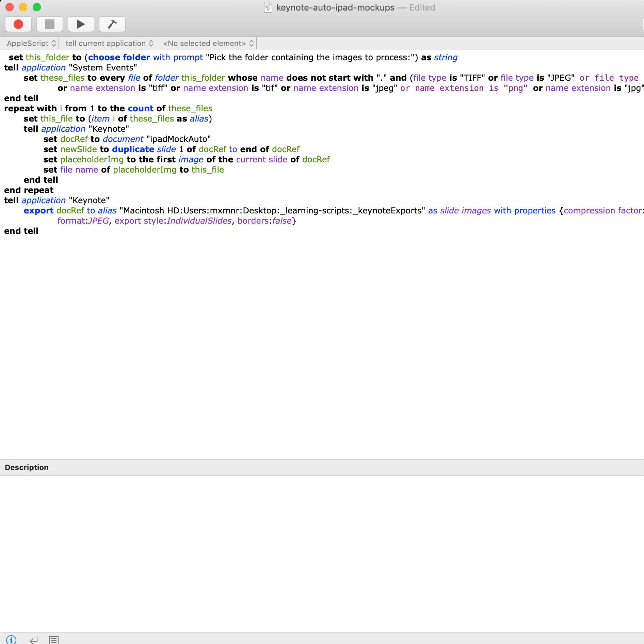Click the 'Edited' status in title bar
644x644 pixels.
(422, 7)
